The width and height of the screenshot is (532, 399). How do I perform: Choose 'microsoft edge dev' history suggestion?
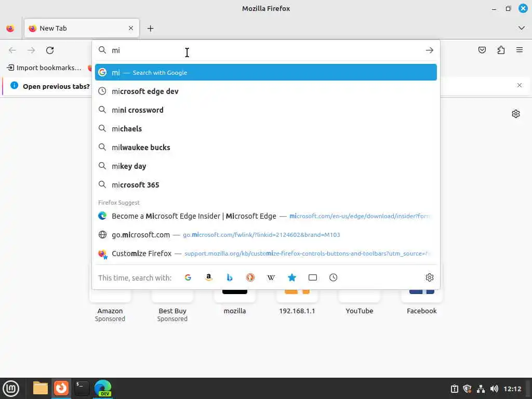(x=265, y=91)
